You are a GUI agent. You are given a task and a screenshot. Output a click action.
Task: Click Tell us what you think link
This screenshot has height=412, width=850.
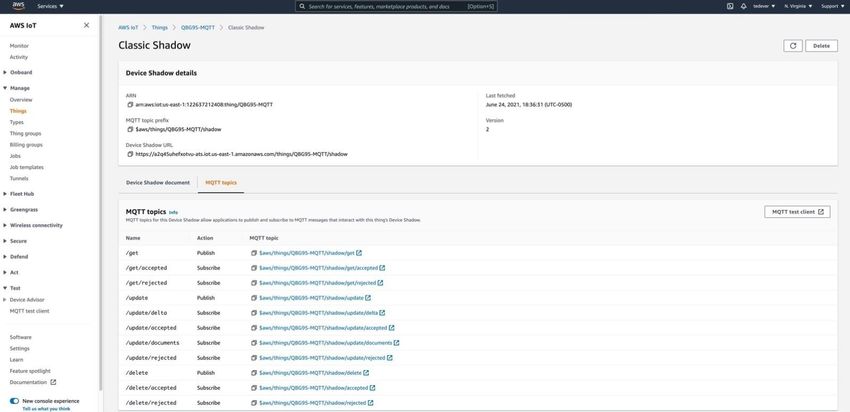tap(46, 409)
